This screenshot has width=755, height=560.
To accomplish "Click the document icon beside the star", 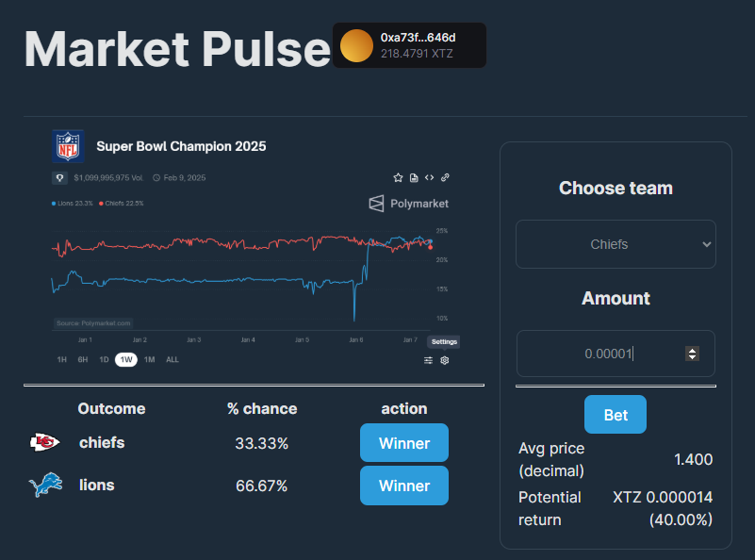I will click(x=413, y=177).
